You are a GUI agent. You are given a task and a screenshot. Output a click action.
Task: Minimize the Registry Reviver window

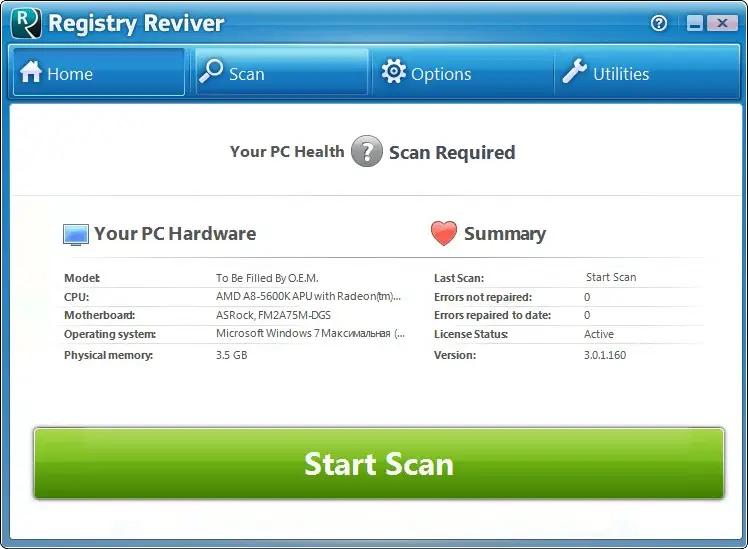[x=695, y=23]
